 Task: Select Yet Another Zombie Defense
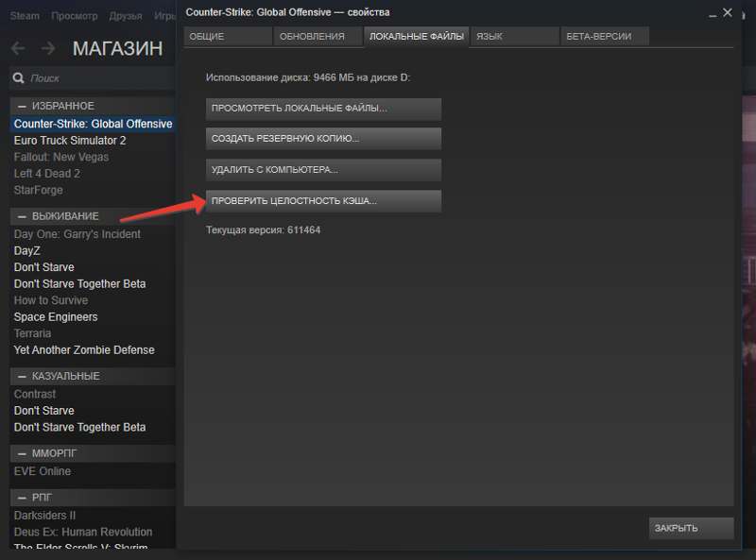tap(84, 349)
